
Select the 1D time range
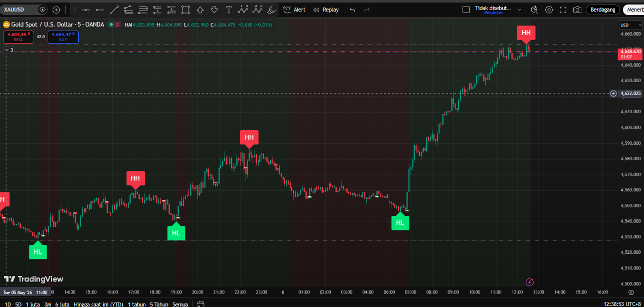click(x=8, y=304)
